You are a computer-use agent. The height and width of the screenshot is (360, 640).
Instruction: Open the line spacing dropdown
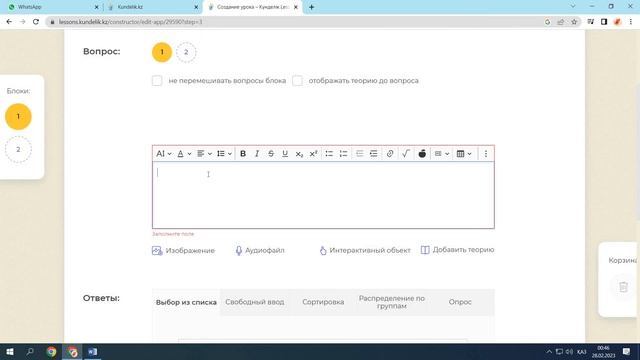point(224,154)
